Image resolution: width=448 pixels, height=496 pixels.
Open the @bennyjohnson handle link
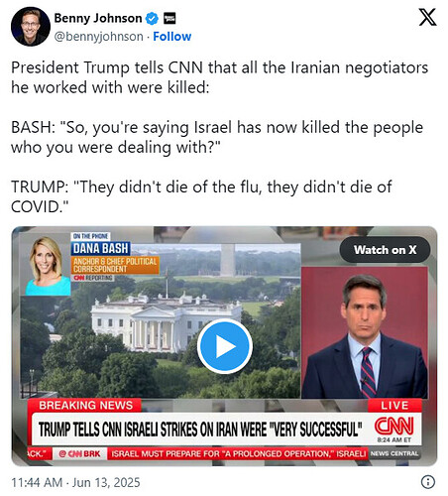(98, 37)
